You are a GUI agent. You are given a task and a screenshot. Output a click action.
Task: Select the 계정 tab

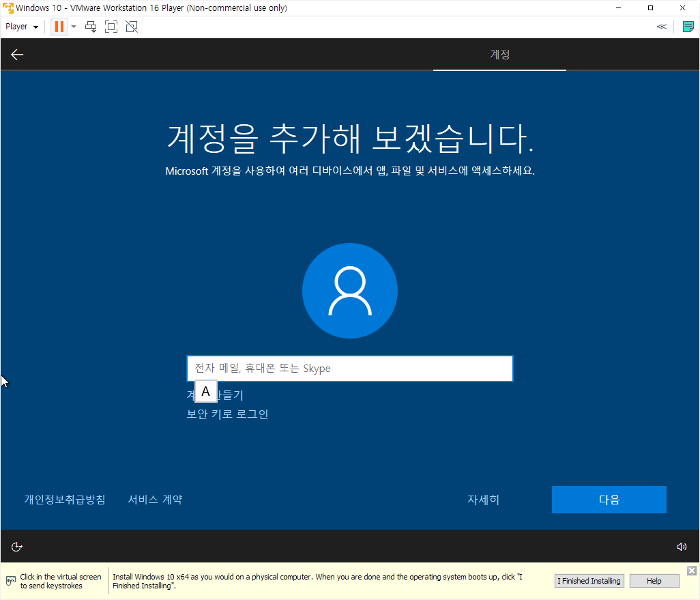499,55
